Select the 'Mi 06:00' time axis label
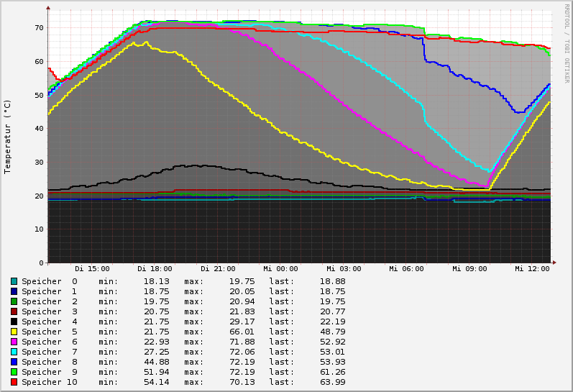The image size is (573, 392). point(406,269)
